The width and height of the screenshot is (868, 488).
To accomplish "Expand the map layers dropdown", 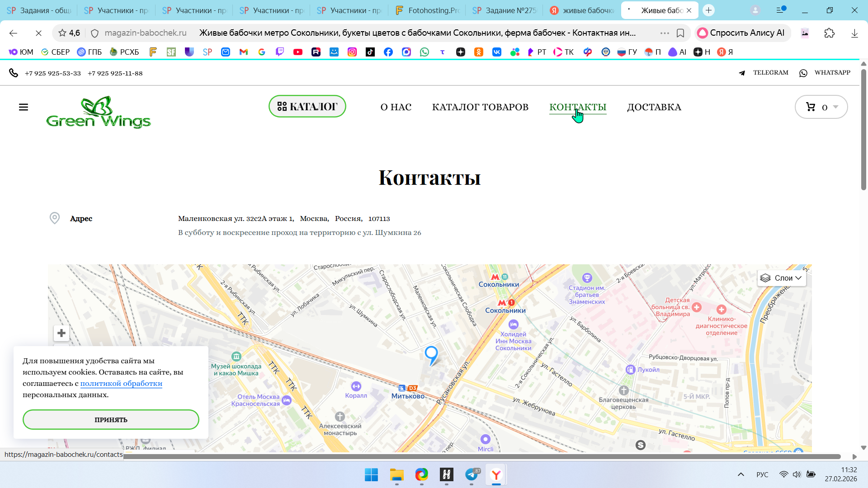I will 781,278.
